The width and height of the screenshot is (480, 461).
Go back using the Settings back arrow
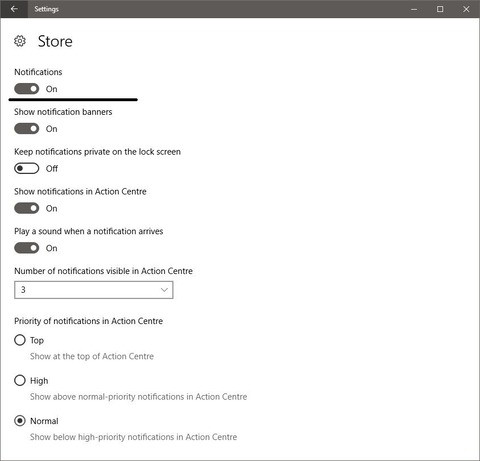click(x=14, y=9)
